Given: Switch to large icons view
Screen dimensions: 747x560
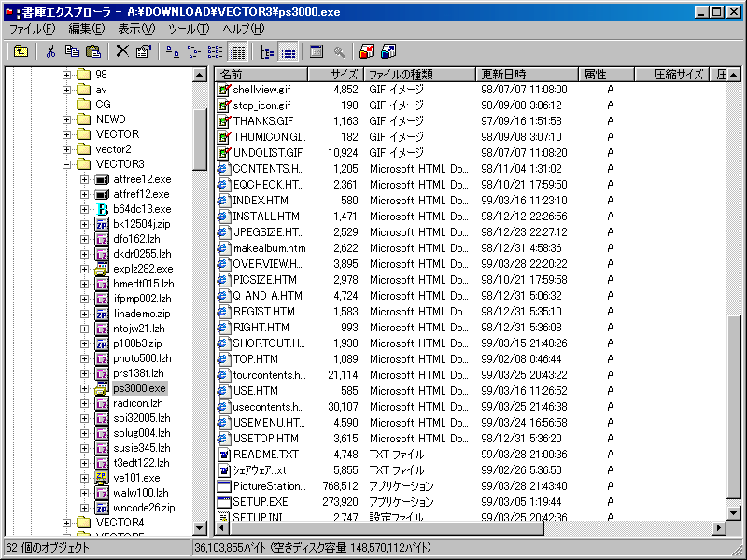Looking at the screenshot, I should coord(174,51).
